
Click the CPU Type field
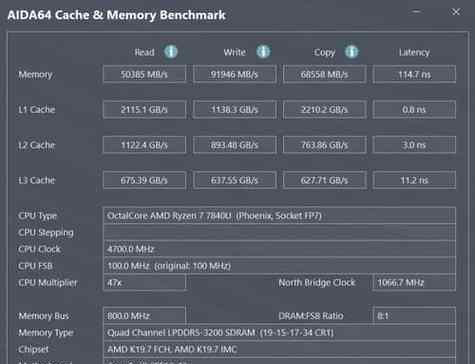(279, 216)
